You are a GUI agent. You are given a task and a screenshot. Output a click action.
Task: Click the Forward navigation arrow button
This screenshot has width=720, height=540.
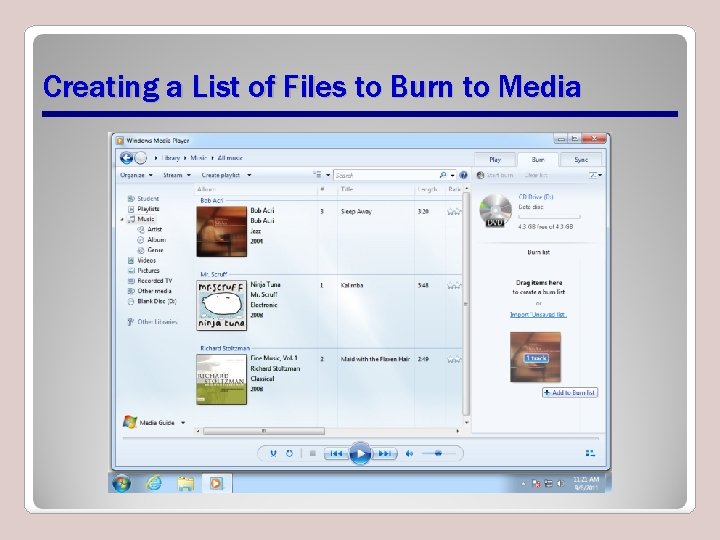[141, 158]
